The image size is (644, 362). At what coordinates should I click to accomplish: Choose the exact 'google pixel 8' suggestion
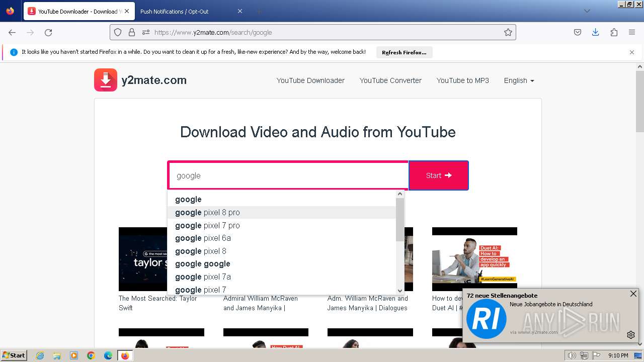tap(282, 251)
